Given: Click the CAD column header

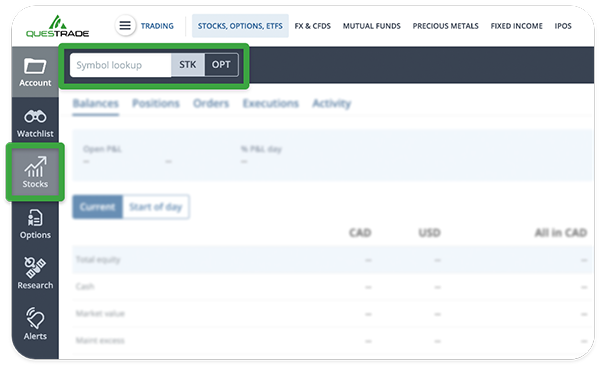Looking at the screenshot, I should [x=360, y=233].
